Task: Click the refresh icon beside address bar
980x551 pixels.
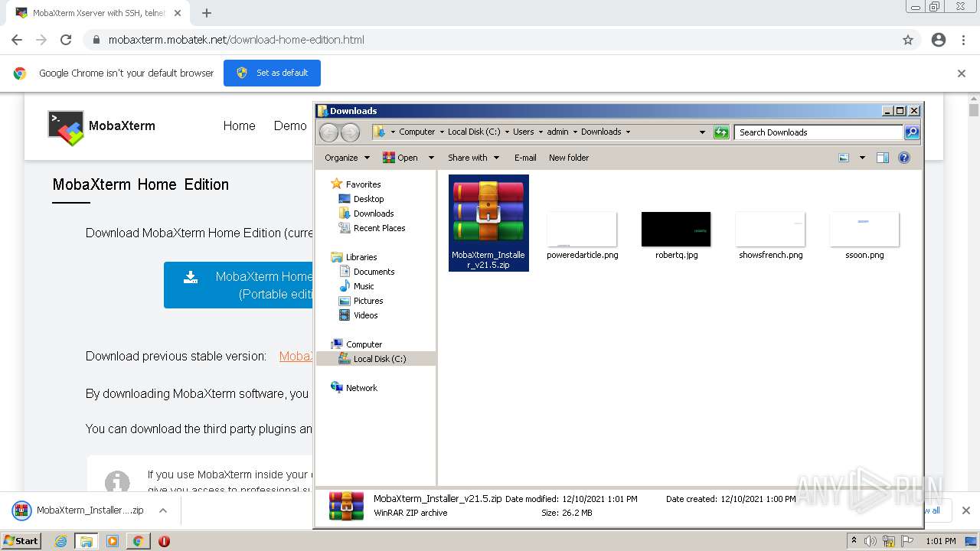Action: 721,132
